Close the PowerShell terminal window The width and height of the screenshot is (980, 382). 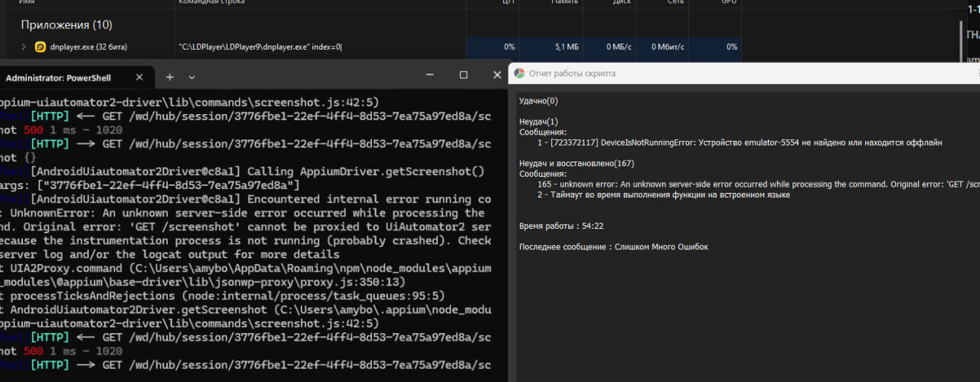(496, 75)
